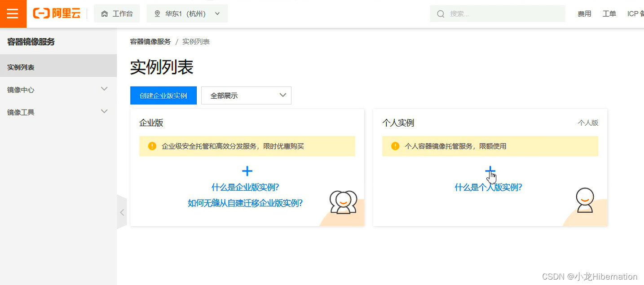Focus the 搜索 search field
This screenshot has width=644, height=285.
498,13
